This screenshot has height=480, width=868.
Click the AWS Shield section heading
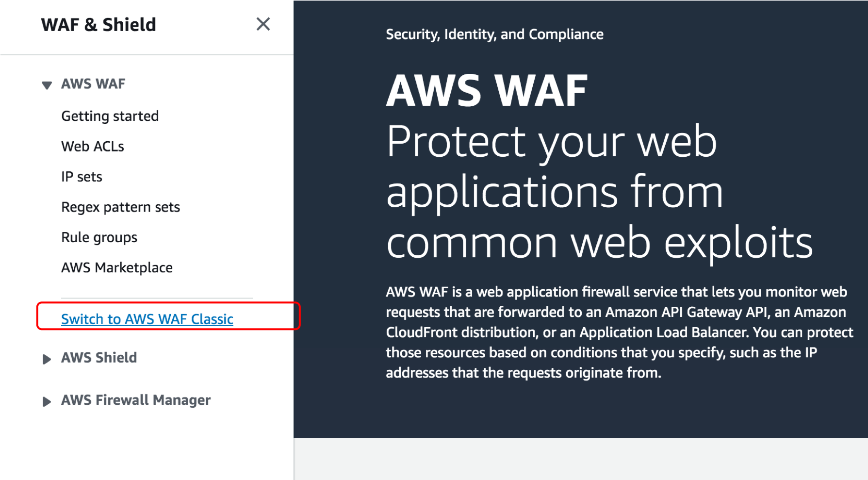[99, 358]
